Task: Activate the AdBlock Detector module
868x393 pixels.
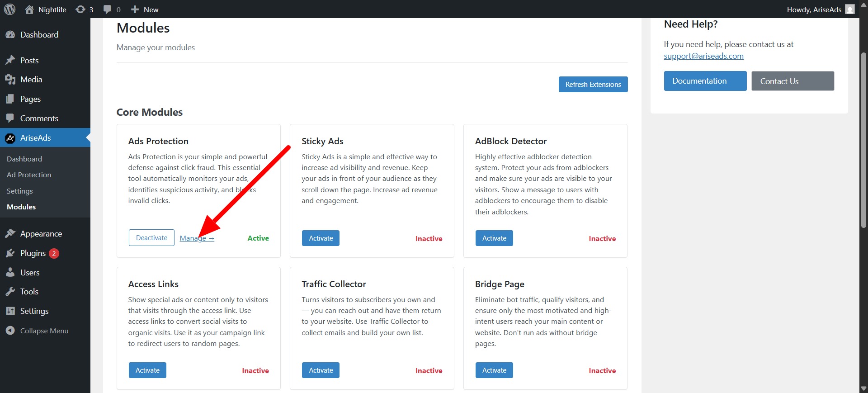Action: (494, 238)
